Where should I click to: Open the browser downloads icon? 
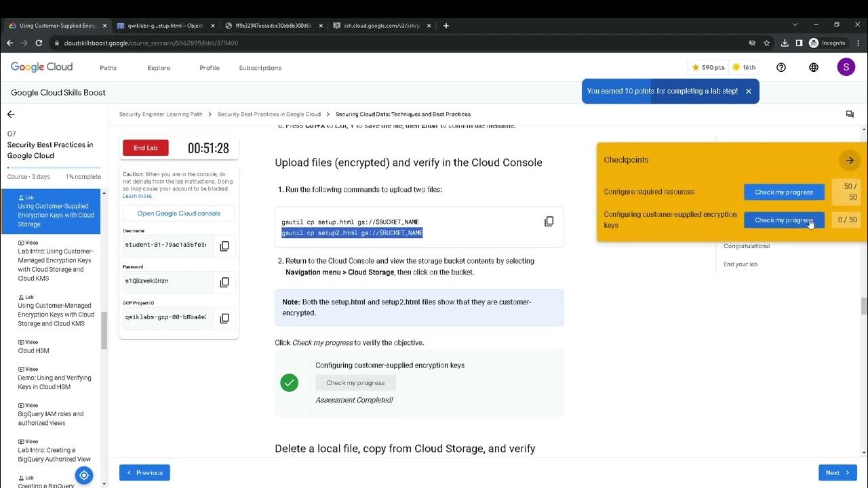coord(785,43)
